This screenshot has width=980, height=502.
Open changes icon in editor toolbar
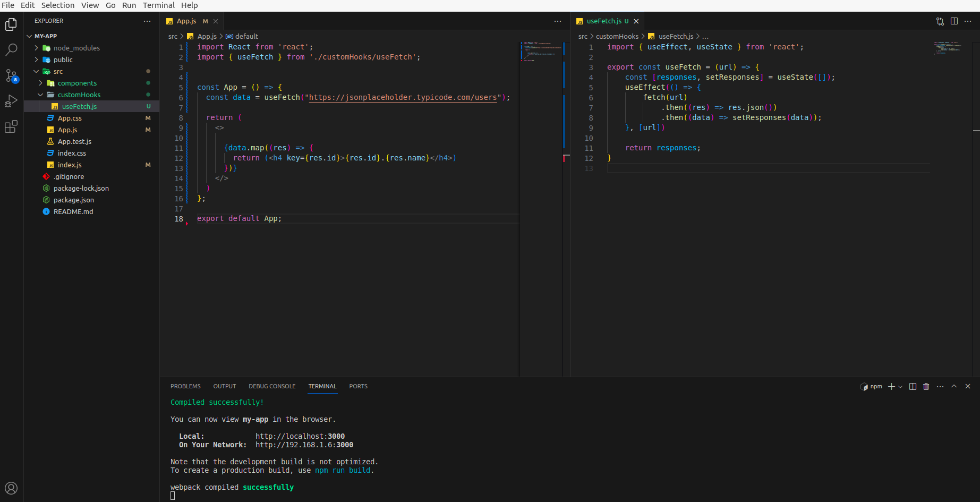point(940,21)
